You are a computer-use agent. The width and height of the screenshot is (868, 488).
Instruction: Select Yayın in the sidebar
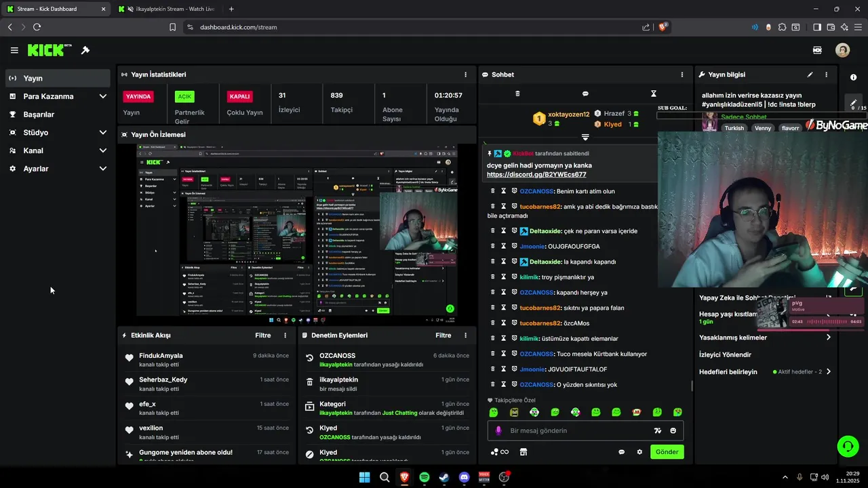pyautogui.click(x=58, y=78)
